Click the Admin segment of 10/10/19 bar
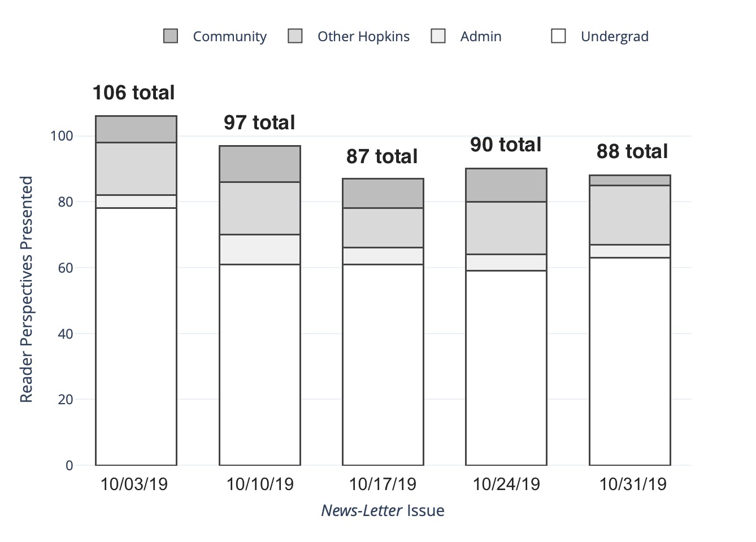 [x=260, y=250]
